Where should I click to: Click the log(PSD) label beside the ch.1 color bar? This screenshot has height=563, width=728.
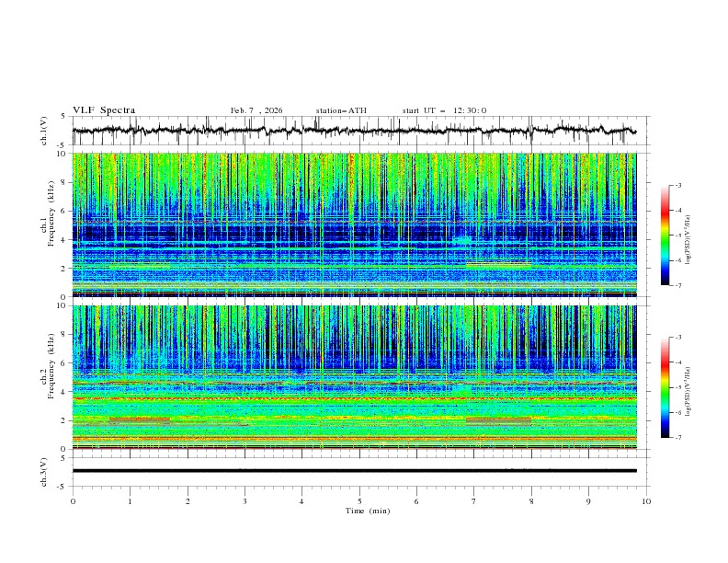[x=688, y=240]
